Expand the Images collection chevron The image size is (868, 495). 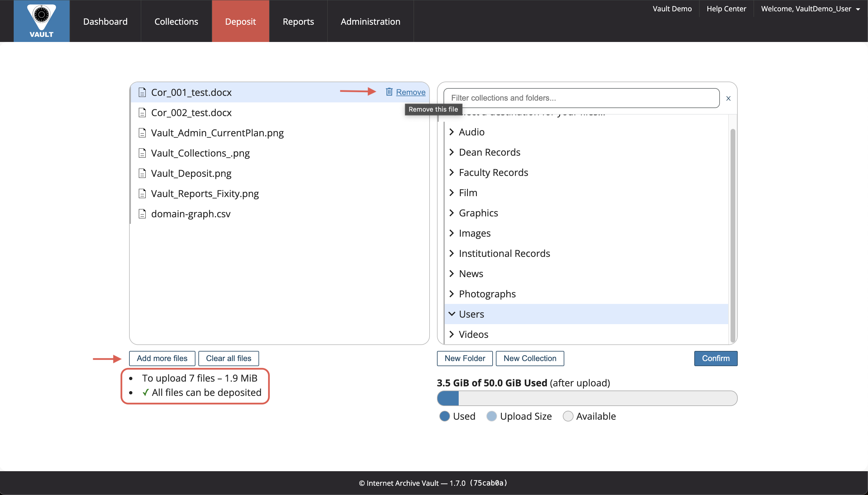(x=452, y=233)
